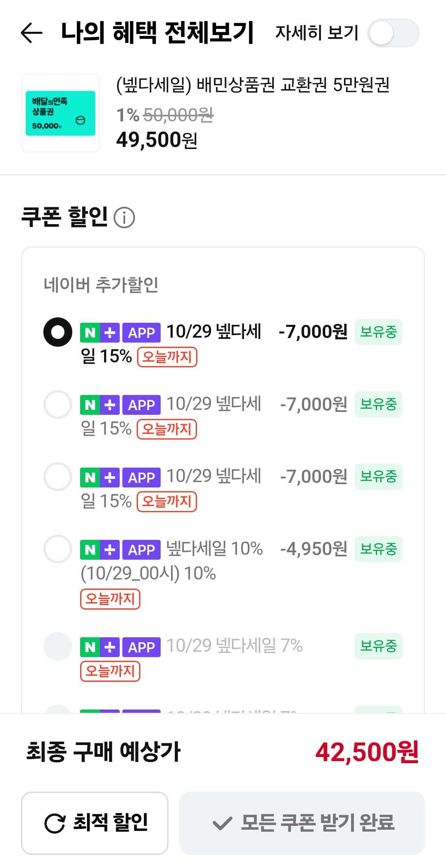The width and height of the screenshot is (446, 868).
Task: Select the third 넾다세일 15% coupon radio
Action: (58, 477)
